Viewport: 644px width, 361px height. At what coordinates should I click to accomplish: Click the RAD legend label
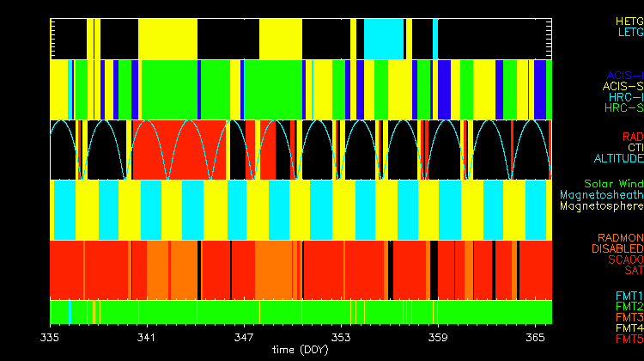click(x=631, y=137)
